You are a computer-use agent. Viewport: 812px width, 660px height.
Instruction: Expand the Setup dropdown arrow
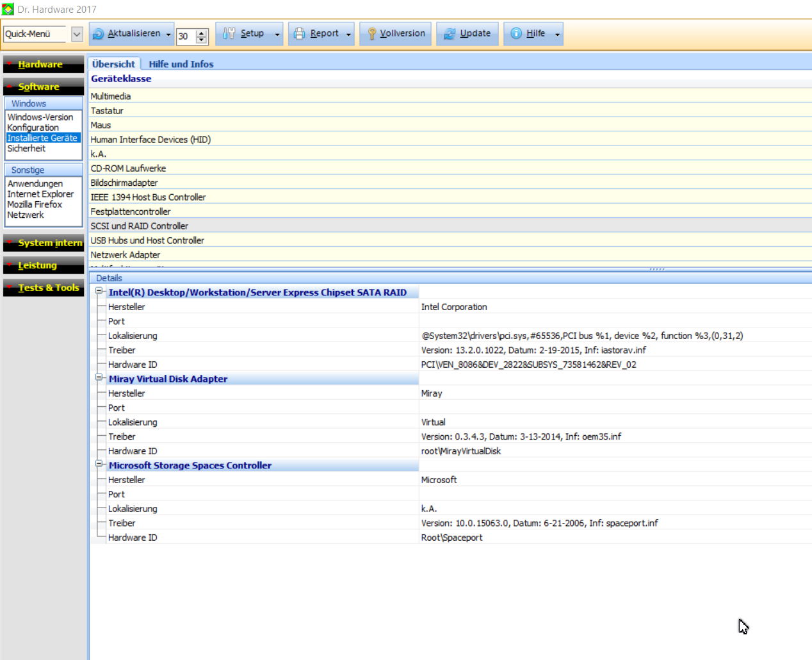(x=277, y=35)
